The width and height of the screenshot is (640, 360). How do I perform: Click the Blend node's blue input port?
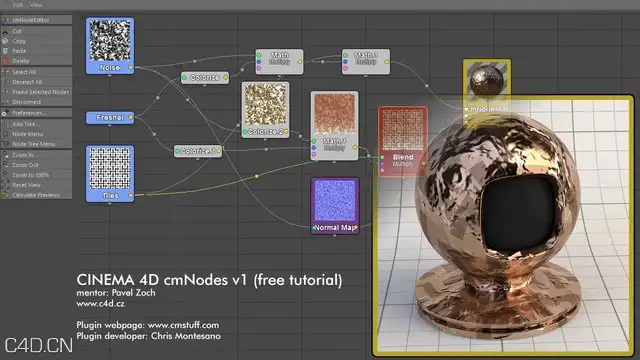click(382, 164)
